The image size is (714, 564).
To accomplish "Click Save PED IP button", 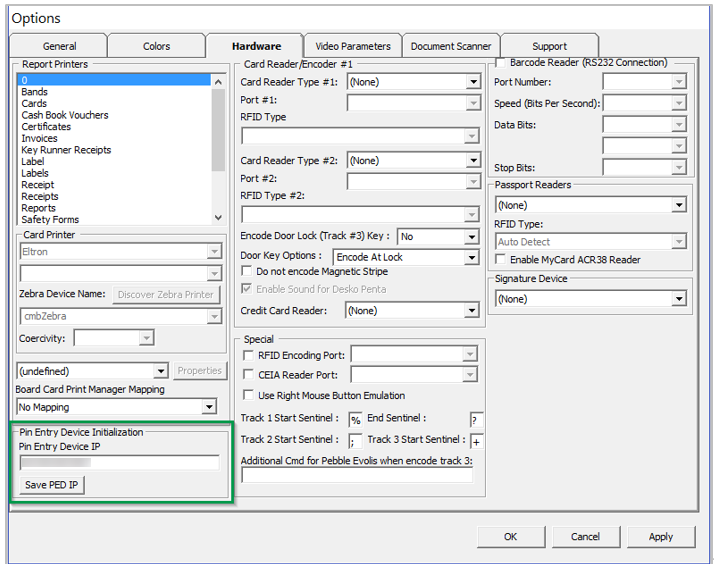I will 51,485.
